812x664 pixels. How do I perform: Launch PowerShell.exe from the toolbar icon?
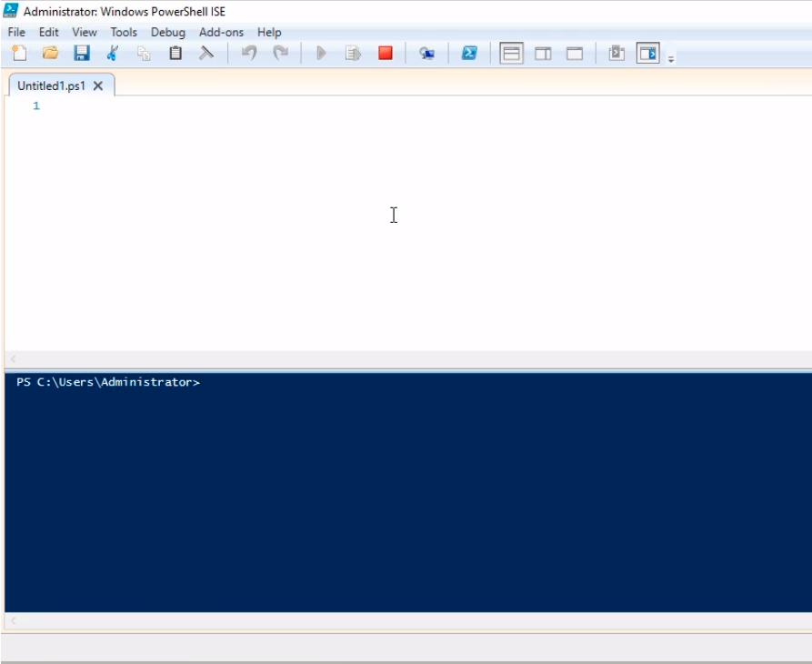pyautogui.click(x=469, y=54)
